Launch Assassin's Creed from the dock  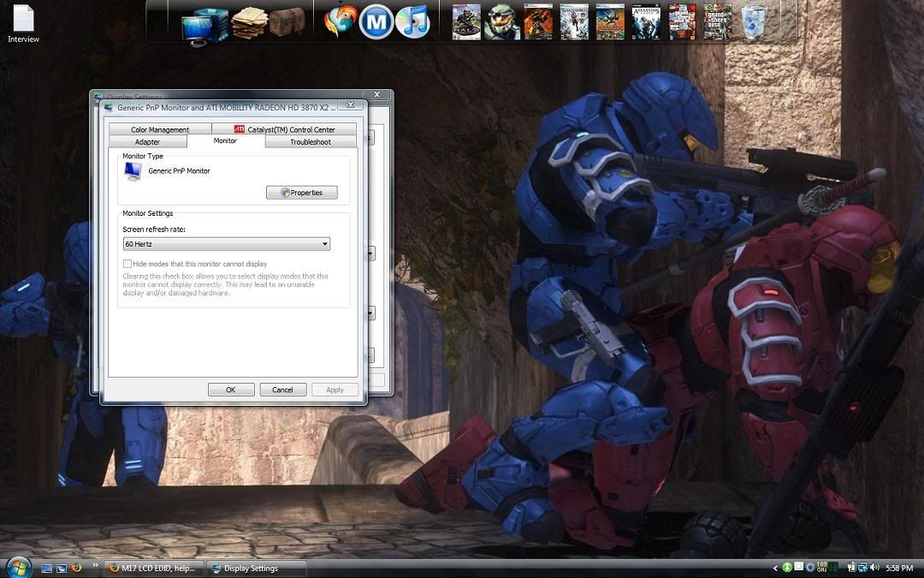click(647, 22)
